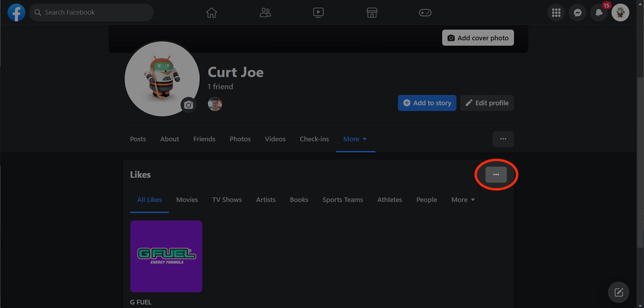The width and height of the screenshot is (644, 308).
Task: Open the Friends icon in top bar
Action: pos(265,12)
